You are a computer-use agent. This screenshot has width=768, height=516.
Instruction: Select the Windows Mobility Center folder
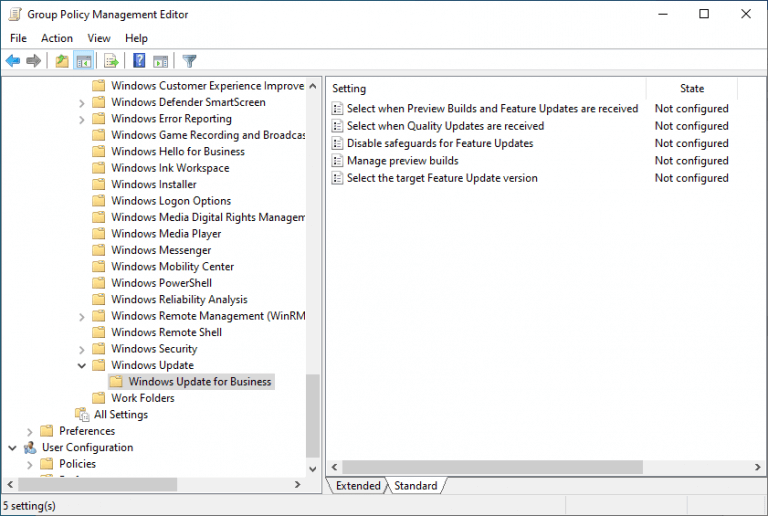tap(172, 266)
